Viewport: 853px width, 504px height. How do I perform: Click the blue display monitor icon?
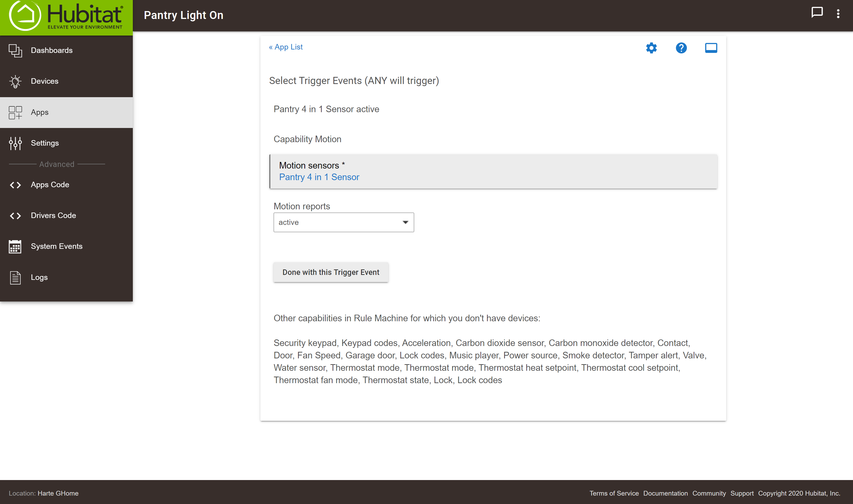711,48
